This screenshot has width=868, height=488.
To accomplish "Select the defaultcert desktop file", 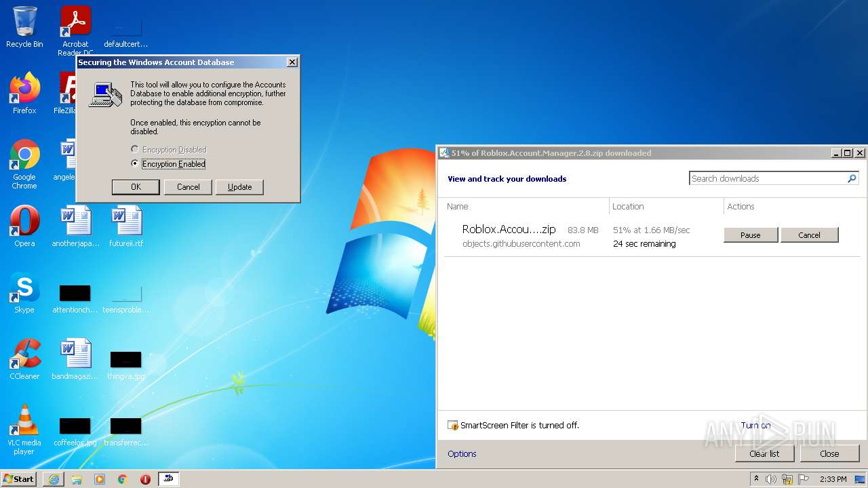I will point(125,33).
